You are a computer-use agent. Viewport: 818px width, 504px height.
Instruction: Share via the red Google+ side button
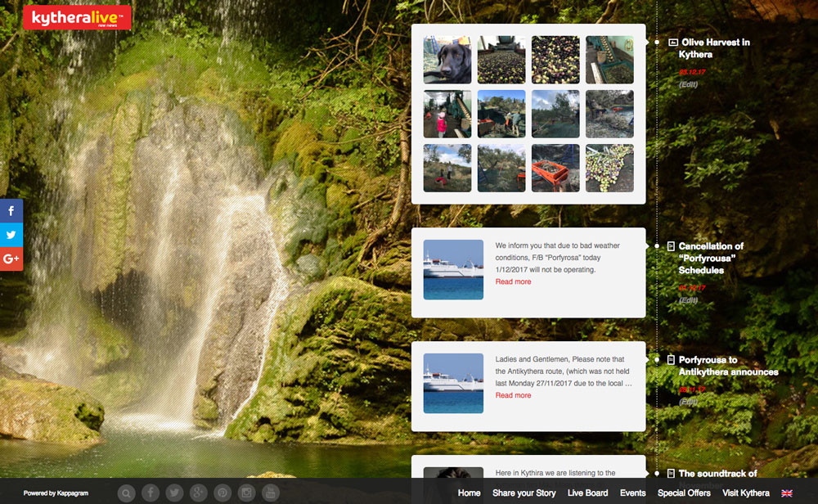coord(11,259)
